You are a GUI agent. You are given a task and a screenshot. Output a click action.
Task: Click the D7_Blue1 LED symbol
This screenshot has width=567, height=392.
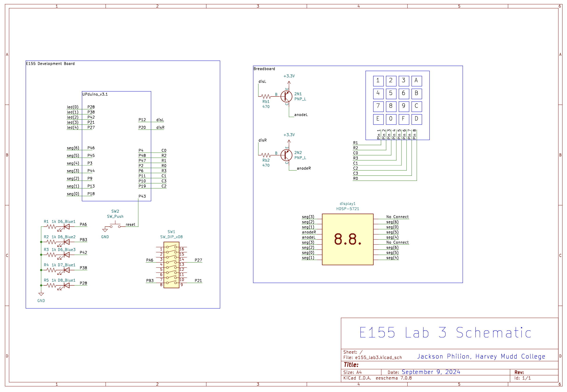coord(65,271)
